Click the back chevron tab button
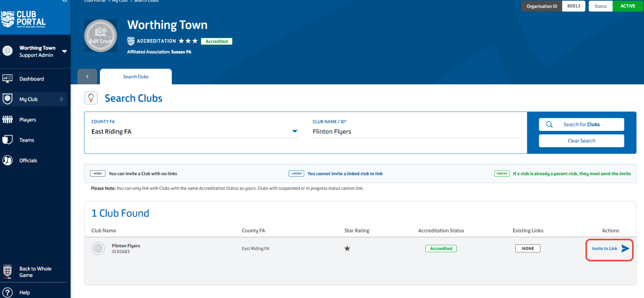 click(x=87, y=76)
